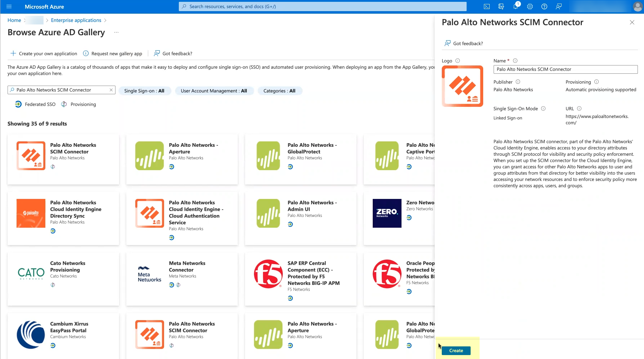Click the Meta Networks logo
The height and width of the screenshot is (359, 644).
click(x=150, y=274)
